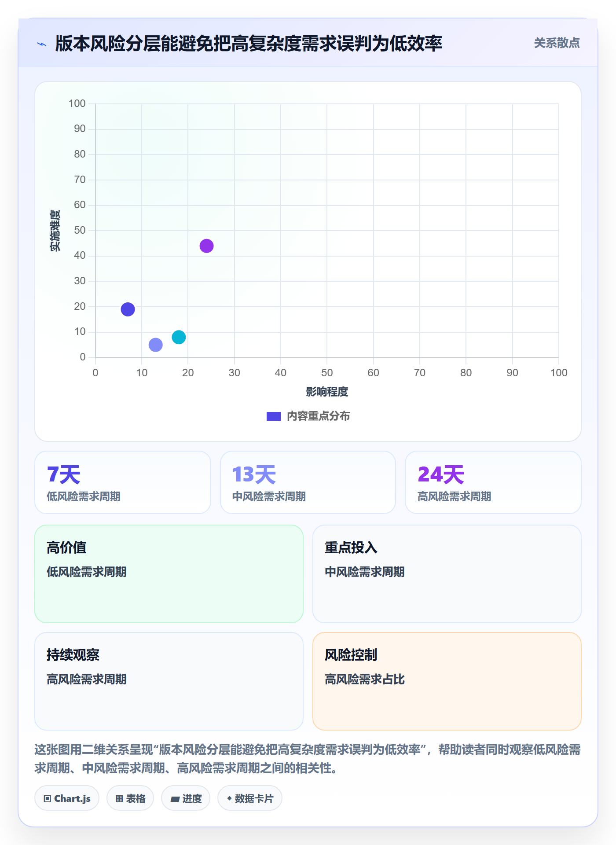Toggle the 内容重点分布 legend item
Viewport: 616px width, 845px height.
(308, 416)
